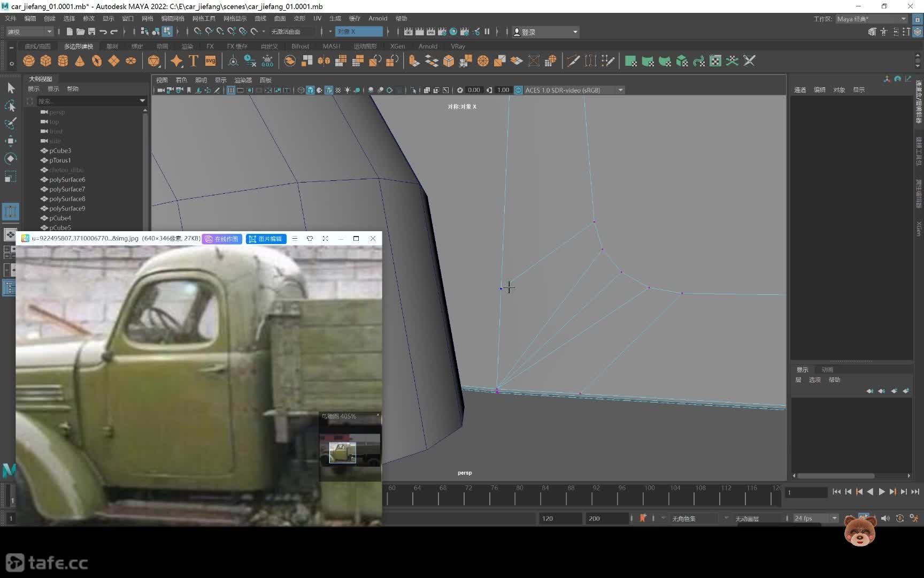Click the Mirror geometry shelf icon
The width and height of the screenshot is (924, 578).
point(324,61)
